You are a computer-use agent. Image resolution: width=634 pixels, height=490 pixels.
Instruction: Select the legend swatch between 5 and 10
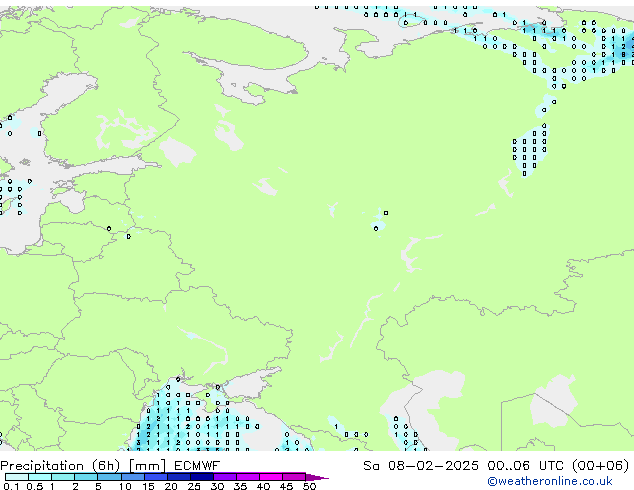click(110, 477)
